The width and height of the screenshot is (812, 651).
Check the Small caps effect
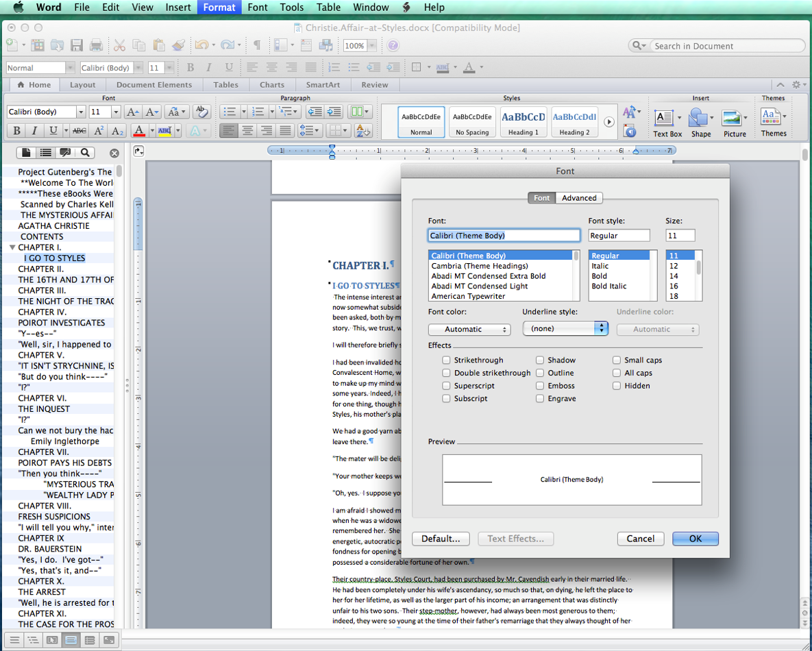point(617,360)
